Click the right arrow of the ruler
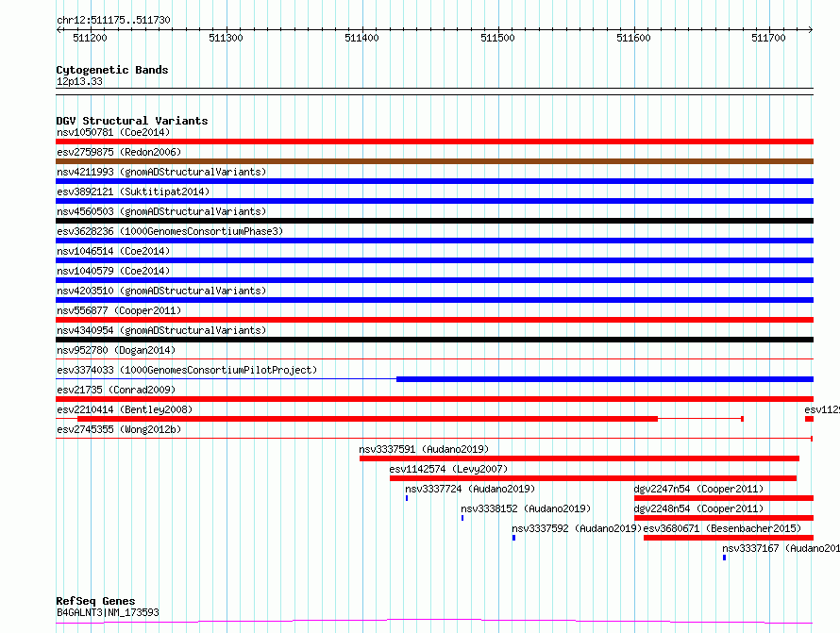The width and height of the screenshot is (840, 633). (x=811, y=30)
